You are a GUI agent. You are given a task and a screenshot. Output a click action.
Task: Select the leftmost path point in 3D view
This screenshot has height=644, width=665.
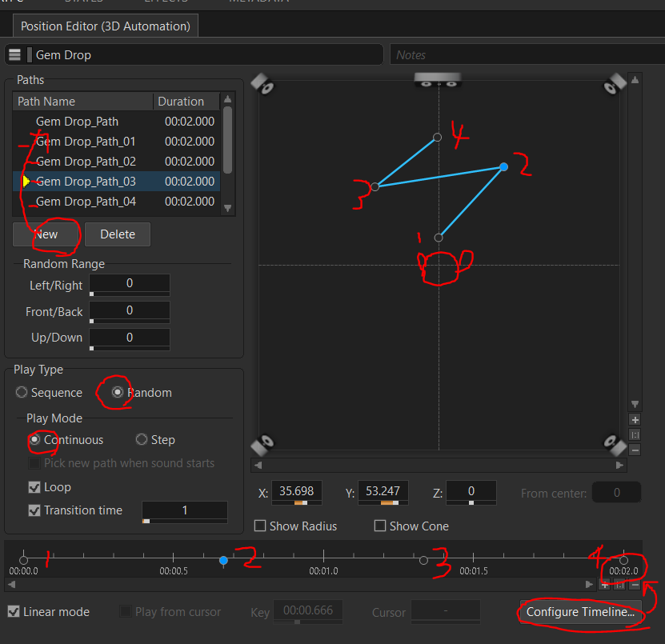coord(375,186)
